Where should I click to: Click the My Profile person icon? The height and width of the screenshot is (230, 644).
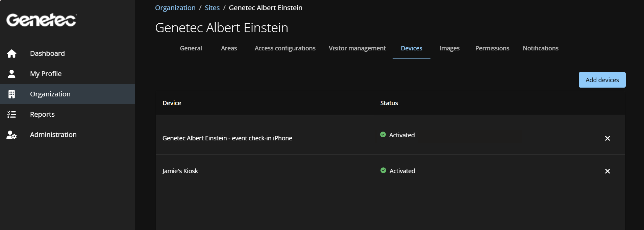coord(11,74)
